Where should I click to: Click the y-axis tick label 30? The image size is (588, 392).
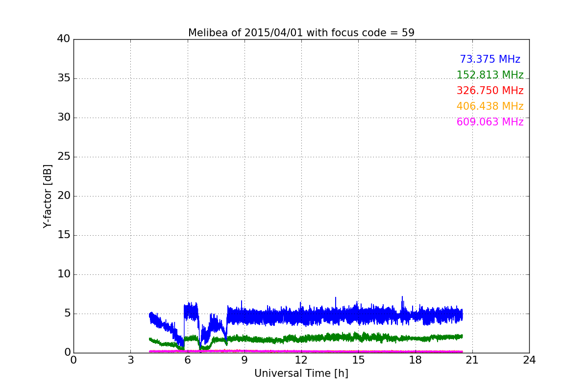[x=64, y=118]
